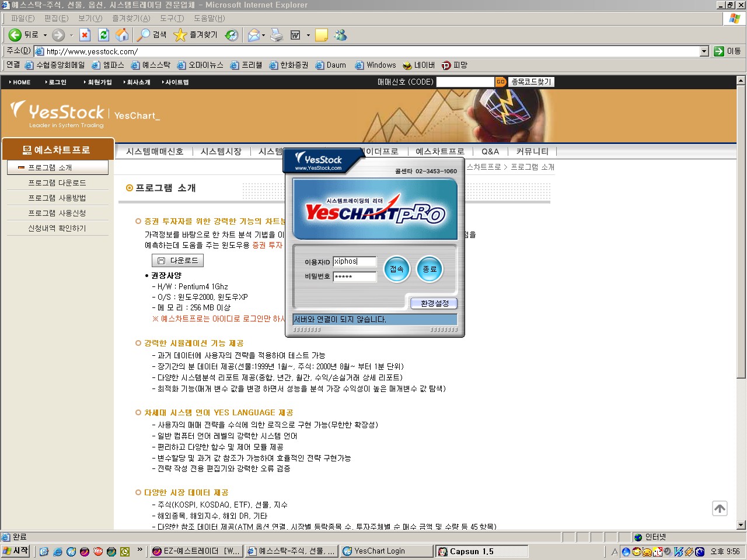Click the scroll-to-top arrow on page
This screenshot has height=560, width=747.
click(x=720, y=509)
